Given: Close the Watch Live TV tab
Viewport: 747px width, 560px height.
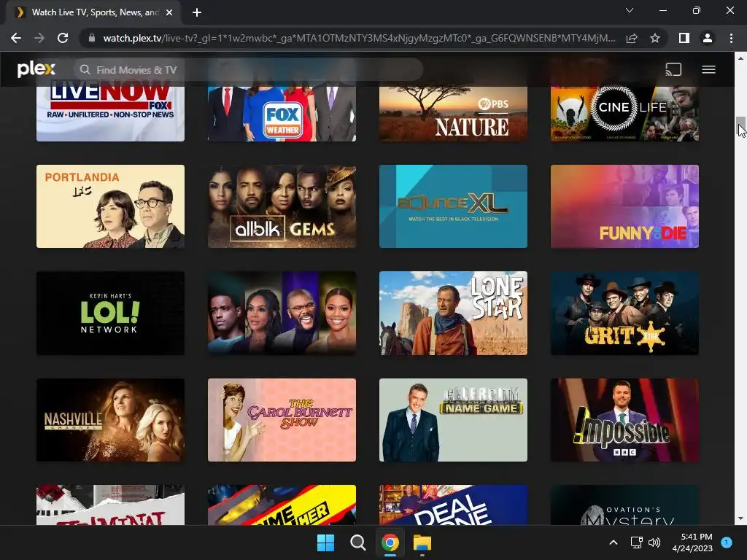Looking at the screenshot, I should pos(169,12).
